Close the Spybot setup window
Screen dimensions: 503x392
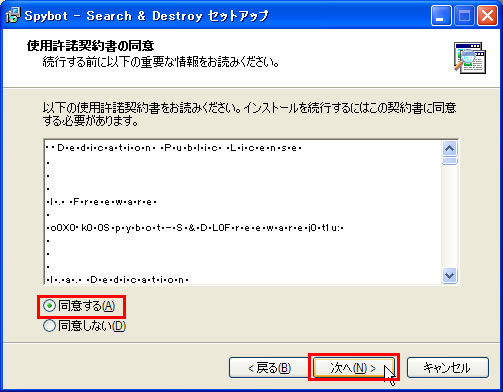487,15
